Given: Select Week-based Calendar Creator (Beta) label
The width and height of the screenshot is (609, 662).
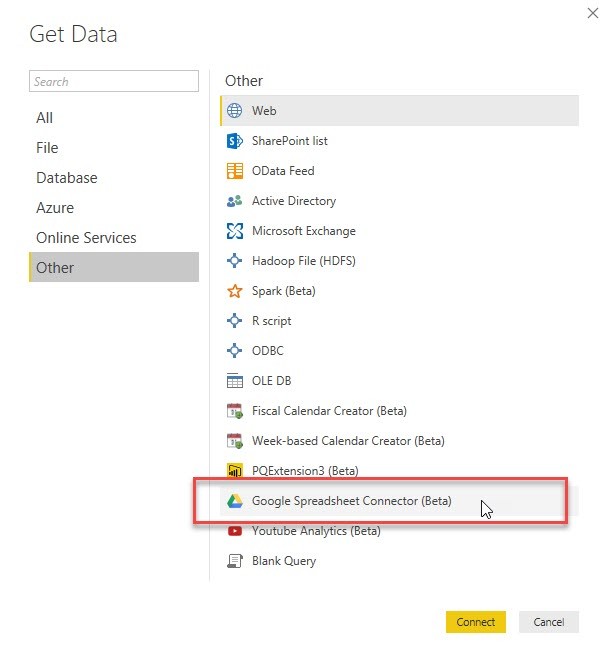Looking at the screenshot, I should click(x=348, y=441).
